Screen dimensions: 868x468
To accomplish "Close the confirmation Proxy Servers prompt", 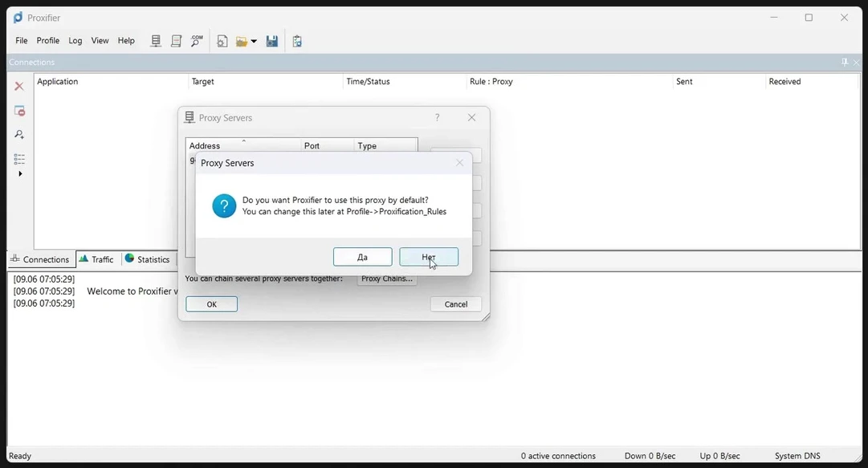I will tap(459, 163).
